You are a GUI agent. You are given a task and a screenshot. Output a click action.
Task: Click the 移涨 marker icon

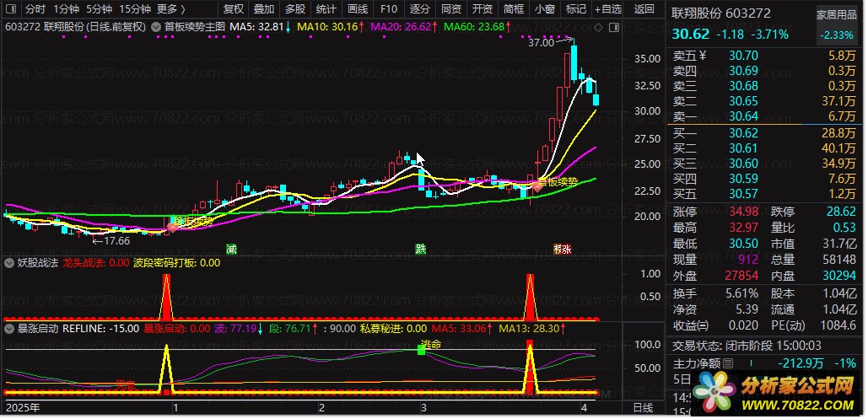click(x=562, y=249)
